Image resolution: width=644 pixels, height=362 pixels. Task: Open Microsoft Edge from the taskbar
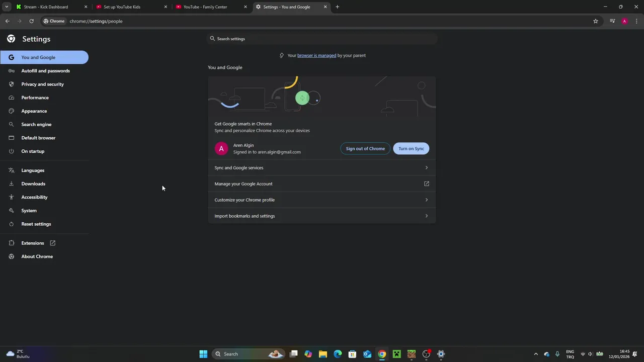[338, 354]
